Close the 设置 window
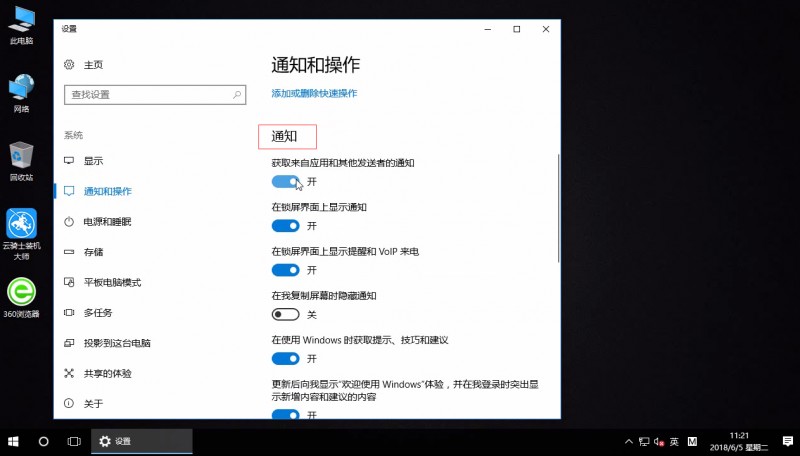 pos(546,29)
